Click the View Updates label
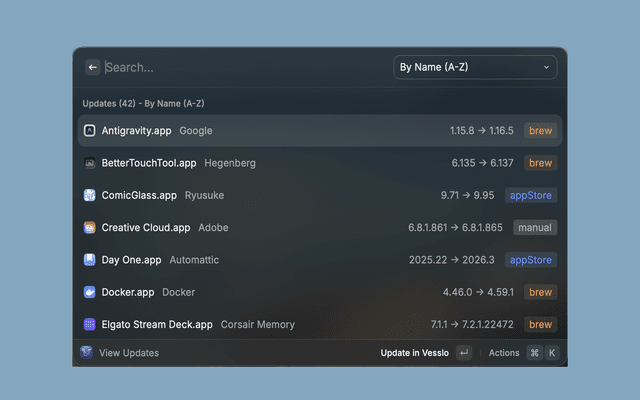 [x=129, y=353]
